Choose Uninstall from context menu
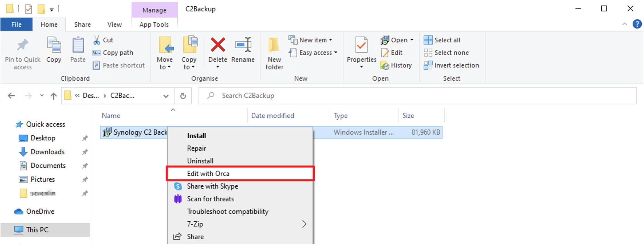The width and height of the screenshot is (644, 244). point(240,161)
